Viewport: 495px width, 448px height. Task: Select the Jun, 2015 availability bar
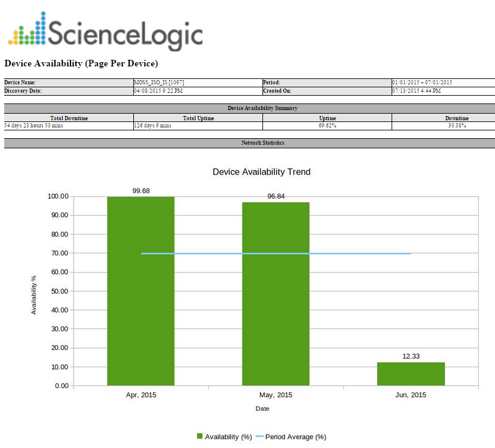pos(411,374)
